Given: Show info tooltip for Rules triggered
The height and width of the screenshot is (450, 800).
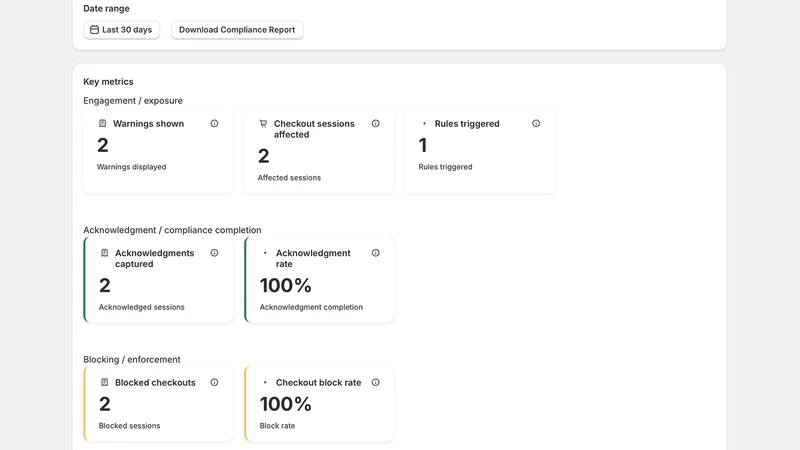Looking at the screenshot, I should pos(536,123).
